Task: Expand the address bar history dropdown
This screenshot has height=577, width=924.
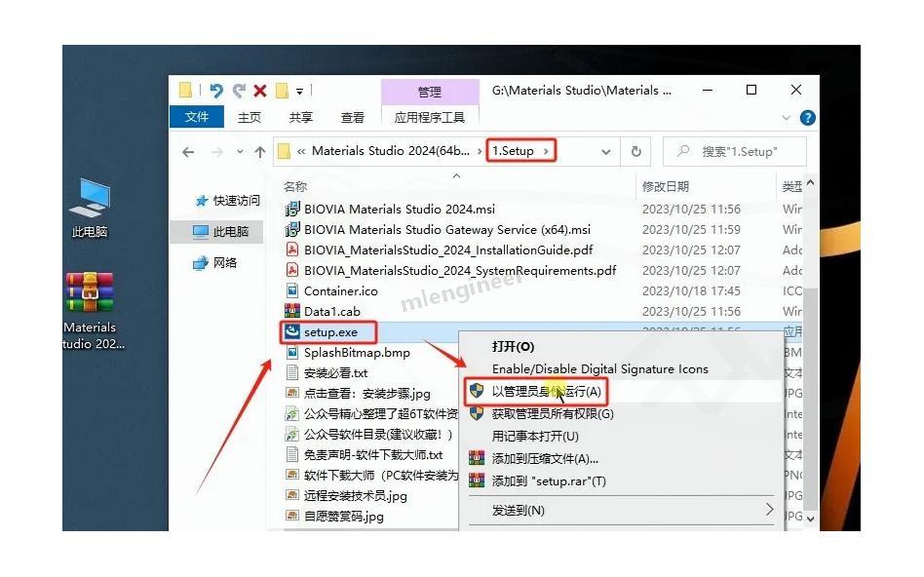Action: point(606,151)
